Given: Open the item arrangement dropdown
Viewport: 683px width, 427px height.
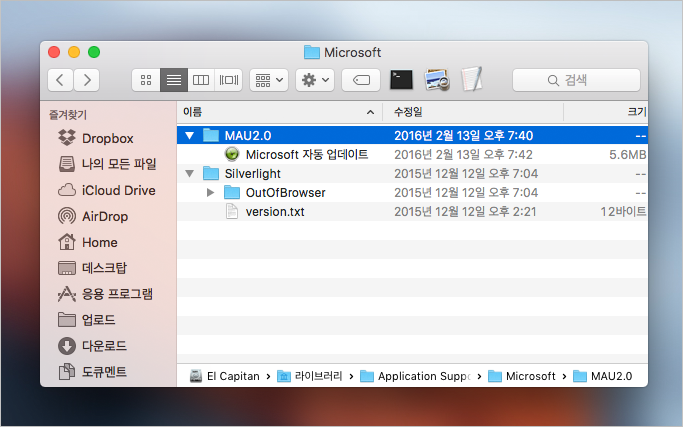Looking at the screenshot, I should click(x=269, y=80).
